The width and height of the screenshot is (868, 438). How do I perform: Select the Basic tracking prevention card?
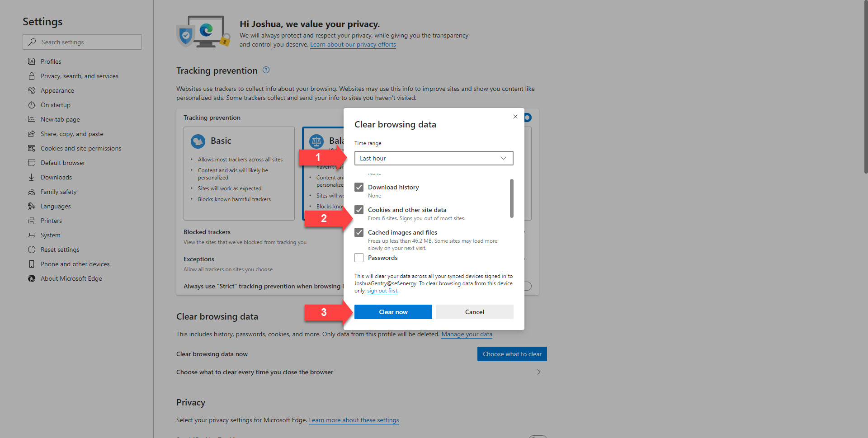(x=239, y=174)
